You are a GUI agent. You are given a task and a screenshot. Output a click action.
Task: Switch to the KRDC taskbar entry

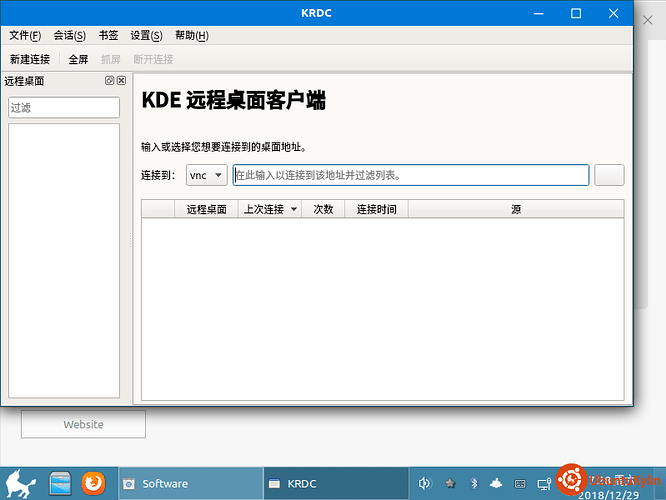336,483
